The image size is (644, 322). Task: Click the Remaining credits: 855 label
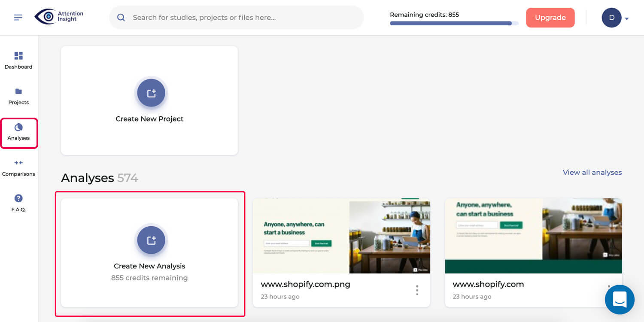424,15
